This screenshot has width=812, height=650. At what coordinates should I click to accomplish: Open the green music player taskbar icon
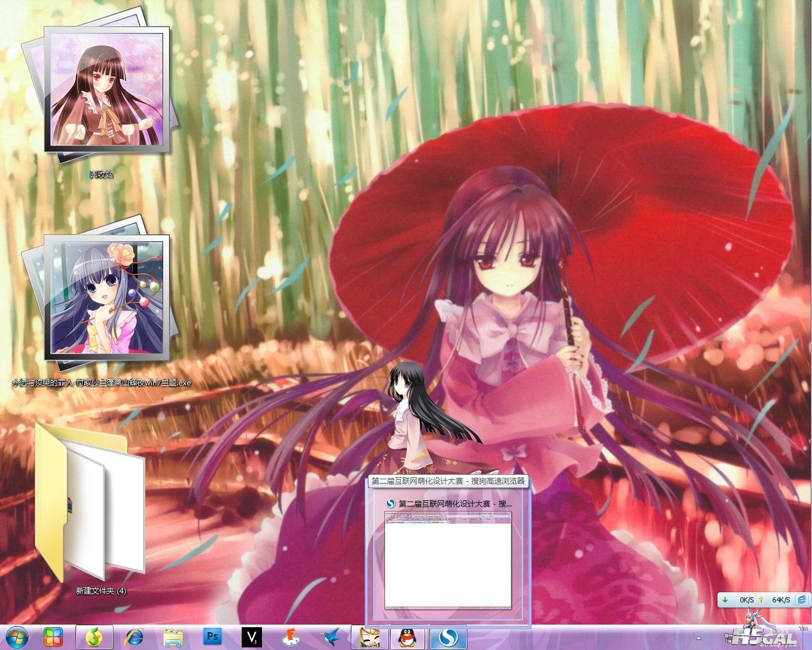click(94, 637)
